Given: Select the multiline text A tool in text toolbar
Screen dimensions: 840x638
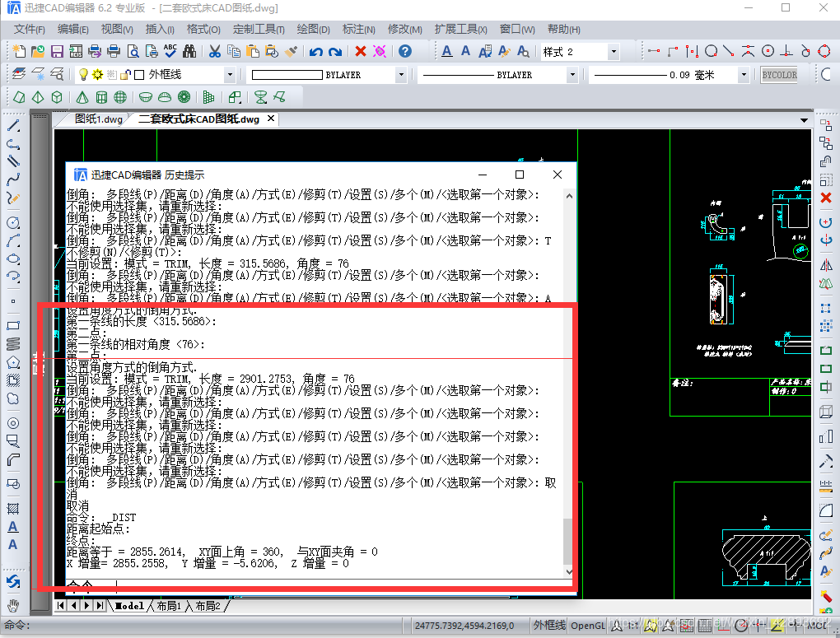Looking at the screenshot, I should [x=447, y=51].
